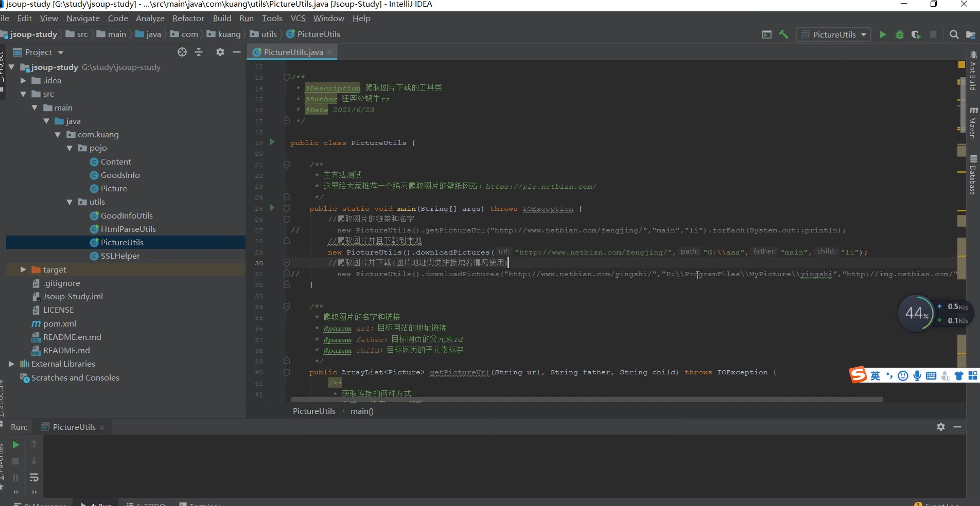Open the PictureUtils run configuration dropdown

click(x=834, y=34)
